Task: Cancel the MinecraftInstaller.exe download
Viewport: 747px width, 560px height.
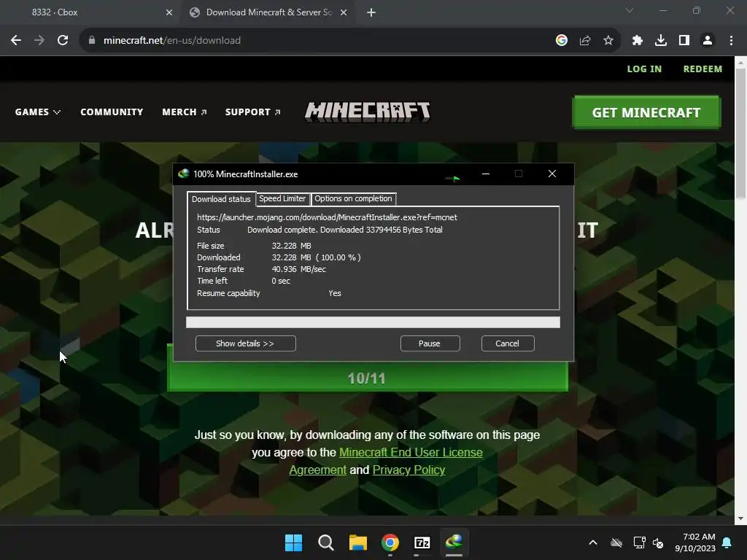Action: click(x=508, y=343)
